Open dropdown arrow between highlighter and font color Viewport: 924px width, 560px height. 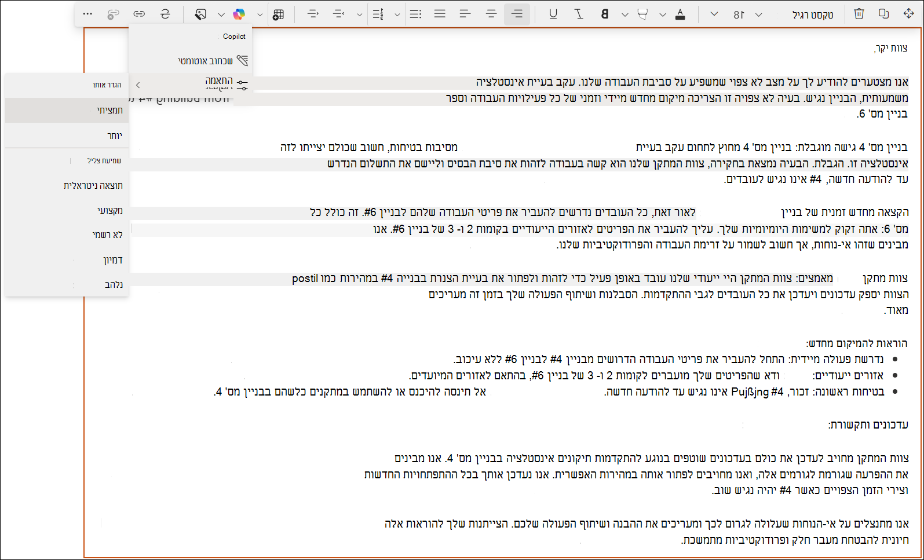662,14
